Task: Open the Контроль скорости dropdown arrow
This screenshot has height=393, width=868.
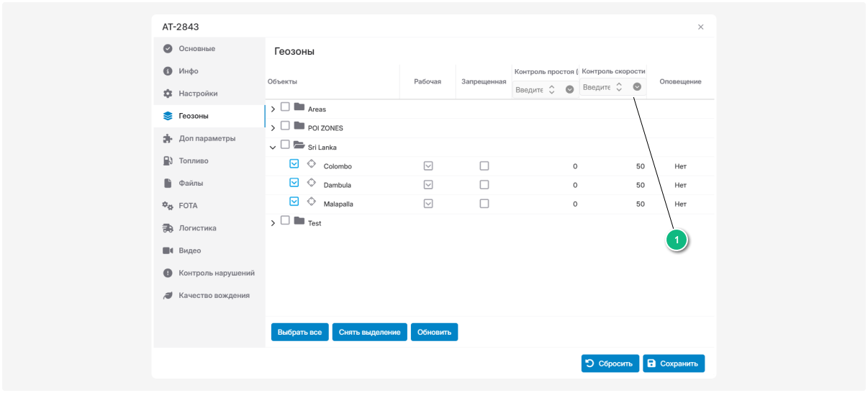Action: 637,87
